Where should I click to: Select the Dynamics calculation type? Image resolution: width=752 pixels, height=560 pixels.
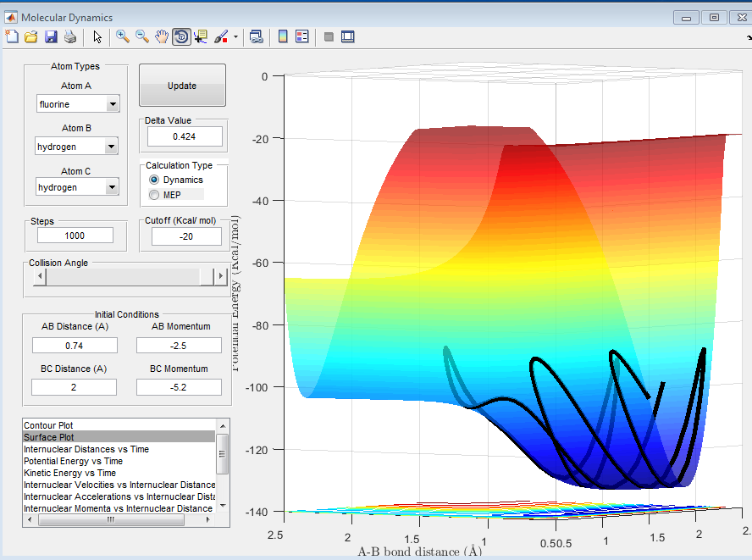tap(154, 180)
